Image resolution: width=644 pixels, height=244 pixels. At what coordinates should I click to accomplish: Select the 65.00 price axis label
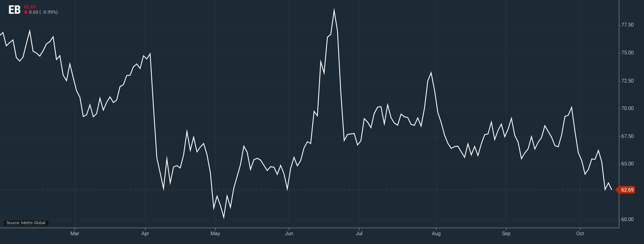[x=627, y=164]
